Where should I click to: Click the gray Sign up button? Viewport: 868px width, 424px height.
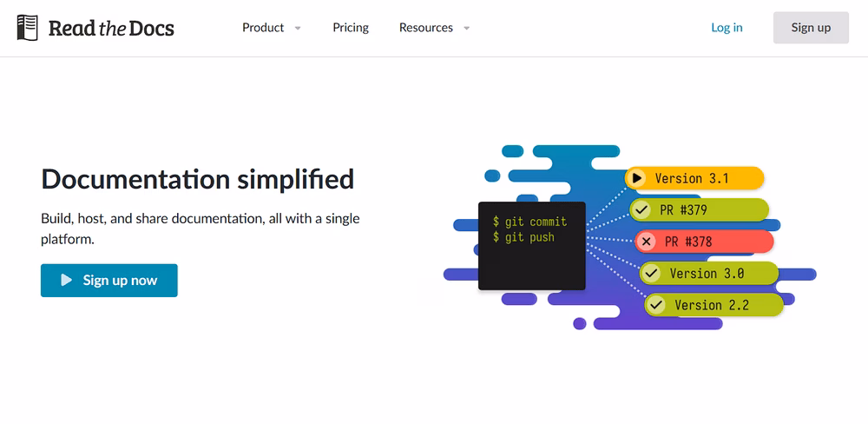tap(811, 28)
